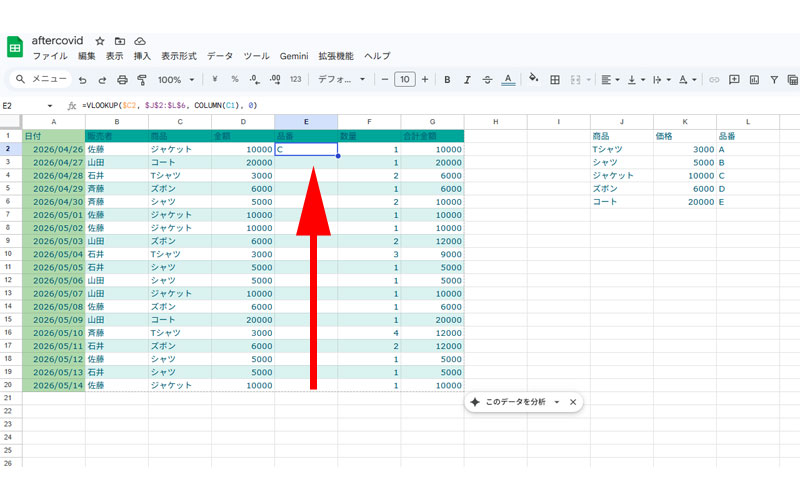This screenshot has height=500, width=800.
Task: Decrease decimal places
Action: (255, 79)
